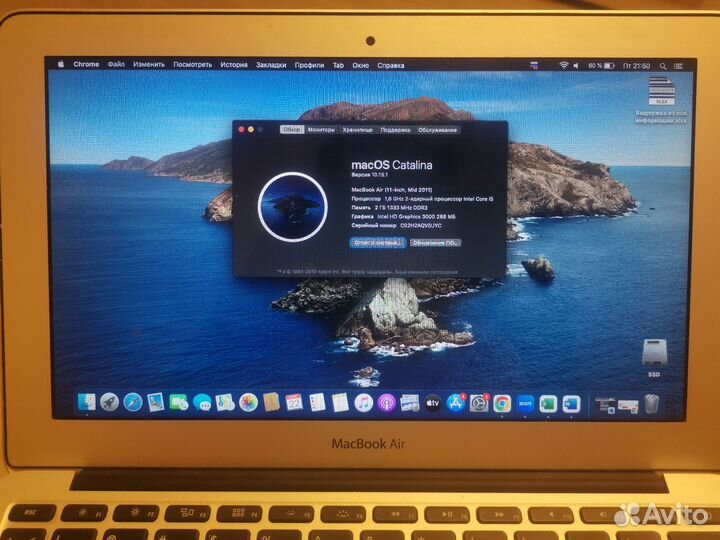Open Microsoft Word in the Dock
This screenshot has height=540, width=720.
click(x=571, y=404)
